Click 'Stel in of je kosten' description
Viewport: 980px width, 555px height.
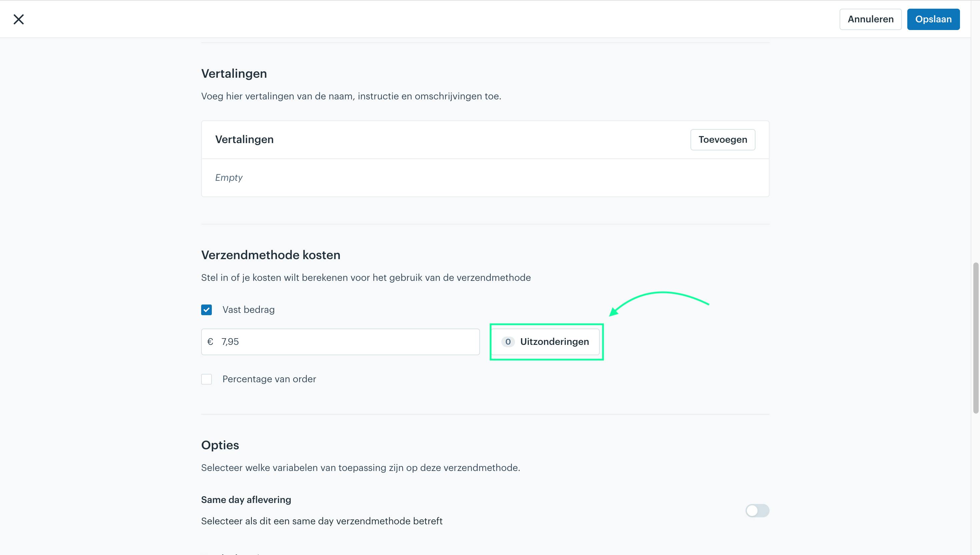366,277
